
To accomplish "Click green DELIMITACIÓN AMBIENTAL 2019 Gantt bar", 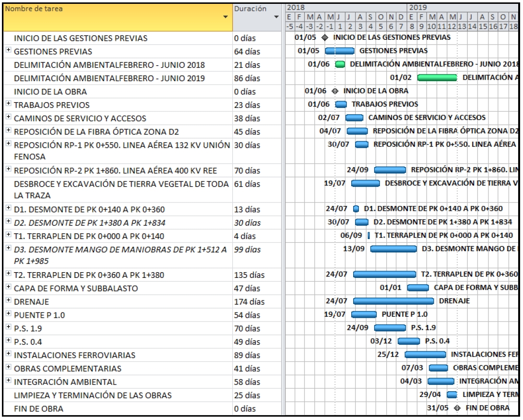I will 437,77.
